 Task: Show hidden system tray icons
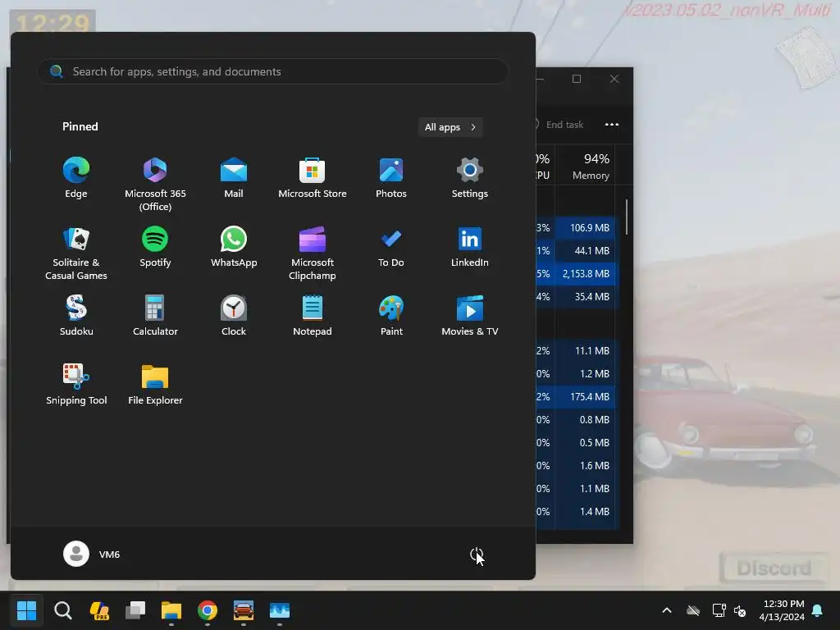[x=667, y=610]
